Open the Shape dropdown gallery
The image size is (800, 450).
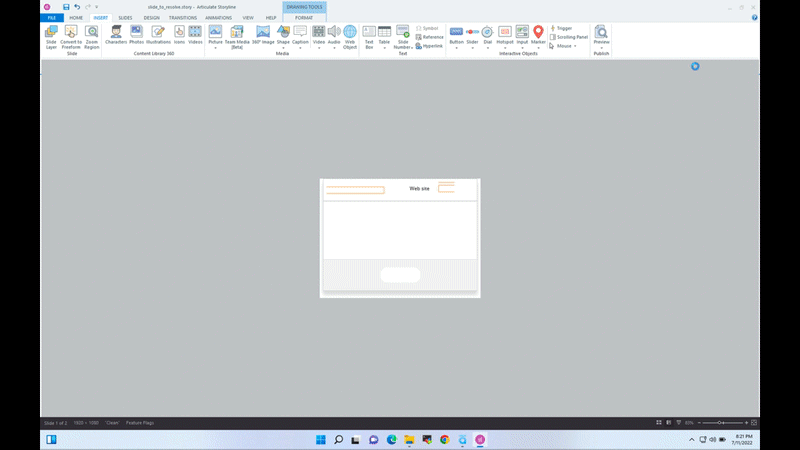[x=283, y=47]
